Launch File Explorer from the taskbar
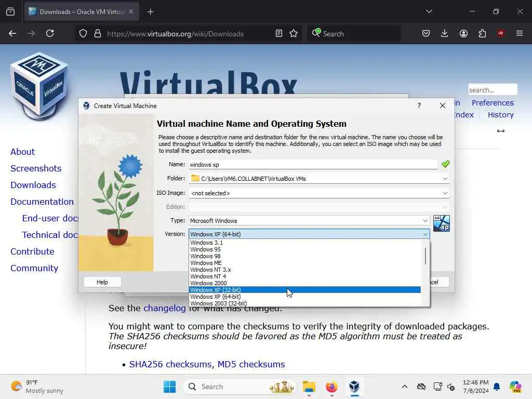Screen dimensions: 532x399 point(309,387)
